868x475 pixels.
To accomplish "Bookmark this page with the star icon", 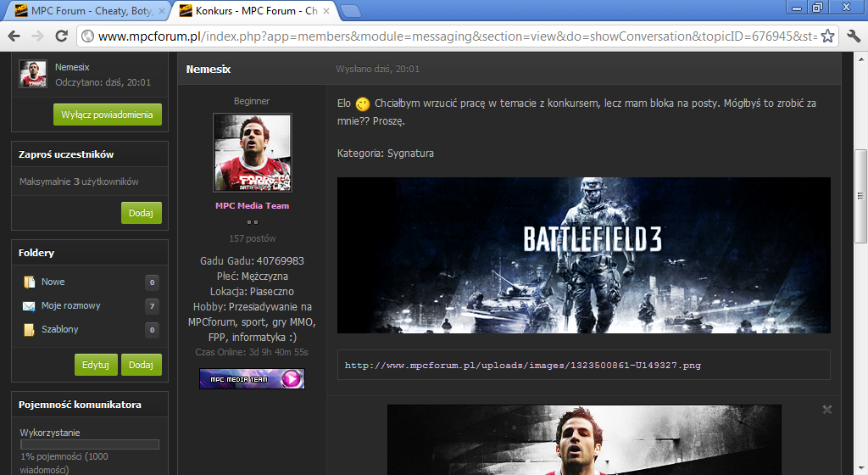I will pyautogui.click(x=827, y=36).
